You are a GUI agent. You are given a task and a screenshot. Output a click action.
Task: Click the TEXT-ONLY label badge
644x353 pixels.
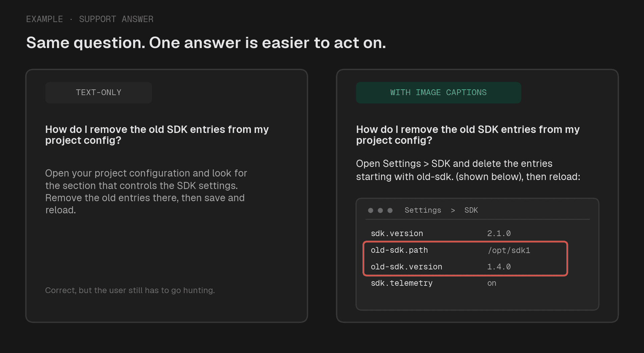coord(99,93)
